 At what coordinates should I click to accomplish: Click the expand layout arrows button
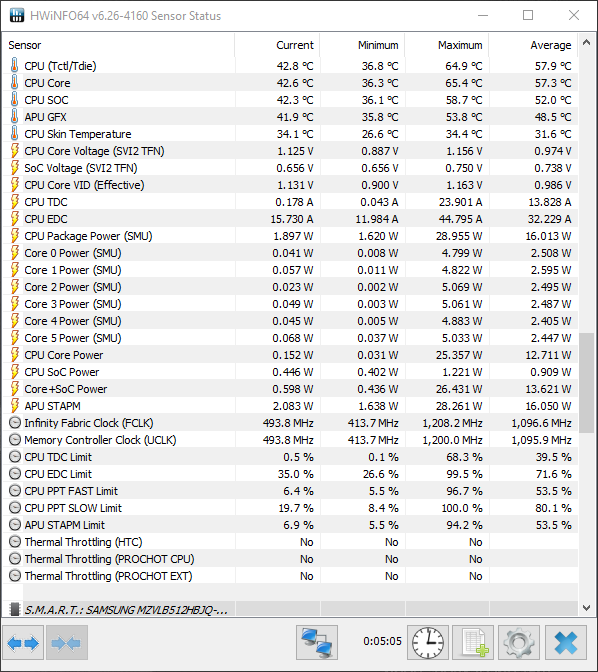23,642
